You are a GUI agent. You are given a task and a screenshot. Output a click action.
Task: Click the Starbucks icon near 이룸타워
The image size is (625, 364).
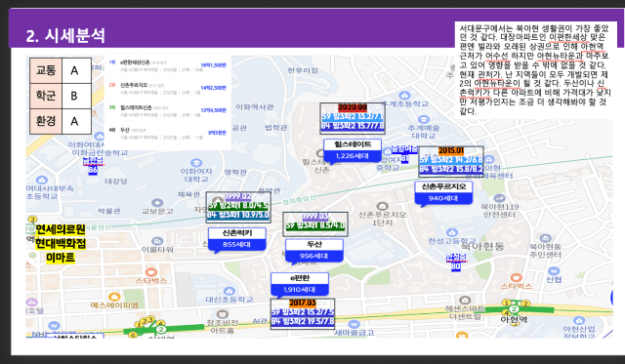pos(151,272)
